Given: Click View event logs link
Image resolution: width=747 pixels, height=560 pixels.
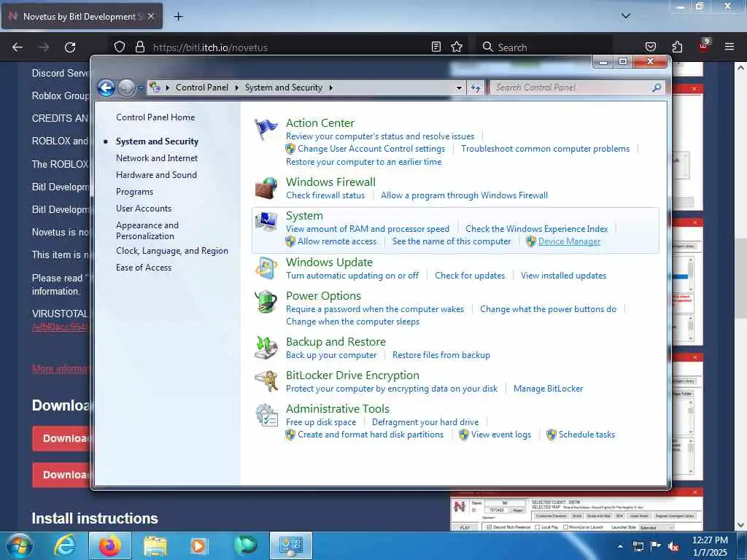Looking at the screenshot, I should 501,435.
